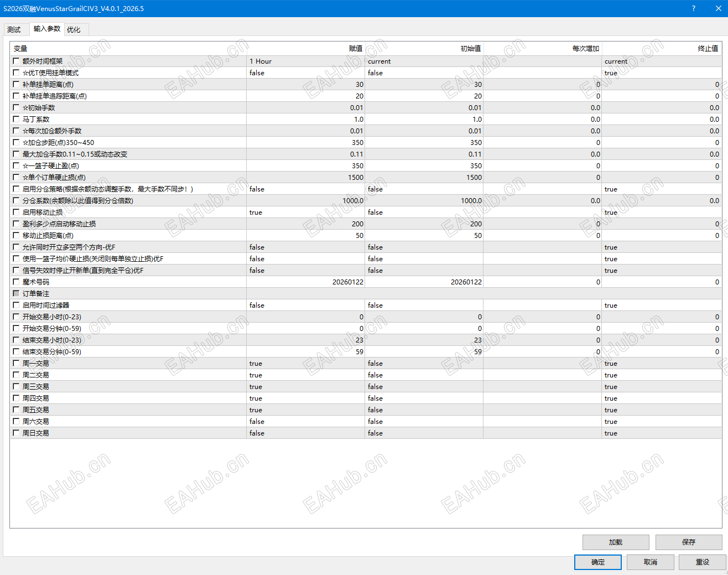
Task: Click the 赋值 column header
Action: pyautogui.click(x=305, y=49)
